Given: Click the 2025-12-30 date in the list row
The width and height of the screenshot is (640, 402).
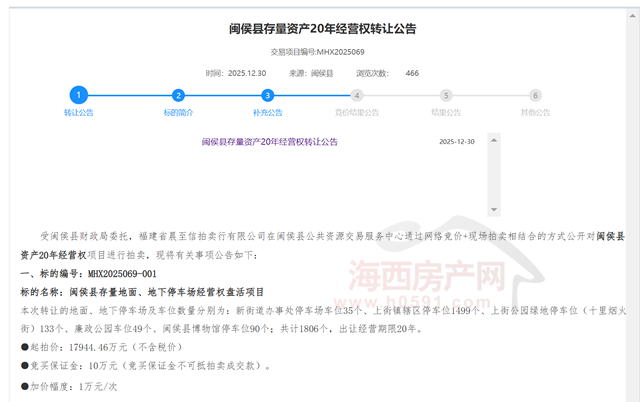Looking at the screenshot, I should (x=457, y=142).
